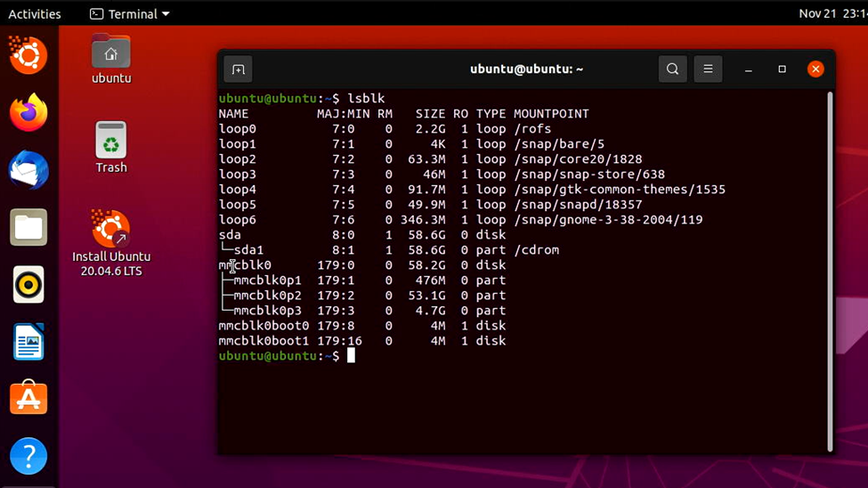Click the sda1 partition name
This screenshot has height=488, width=868.
click(x=248, y=250)
